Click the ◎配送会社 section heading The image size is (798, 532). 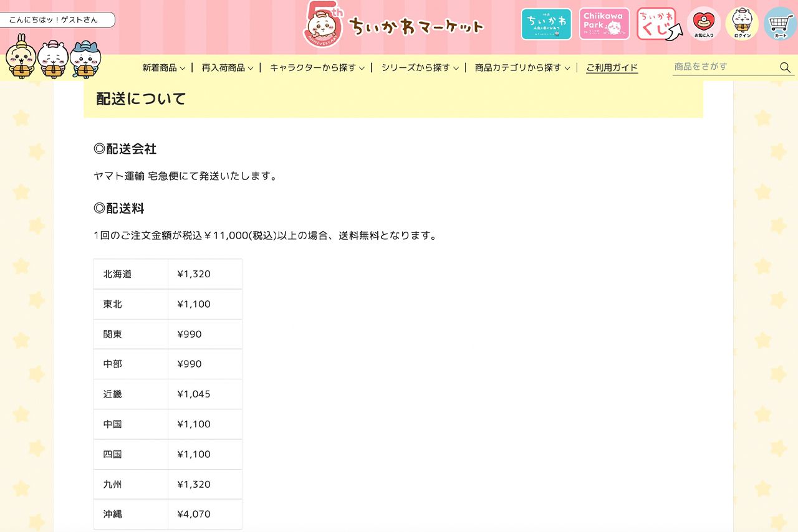point(125,149)
